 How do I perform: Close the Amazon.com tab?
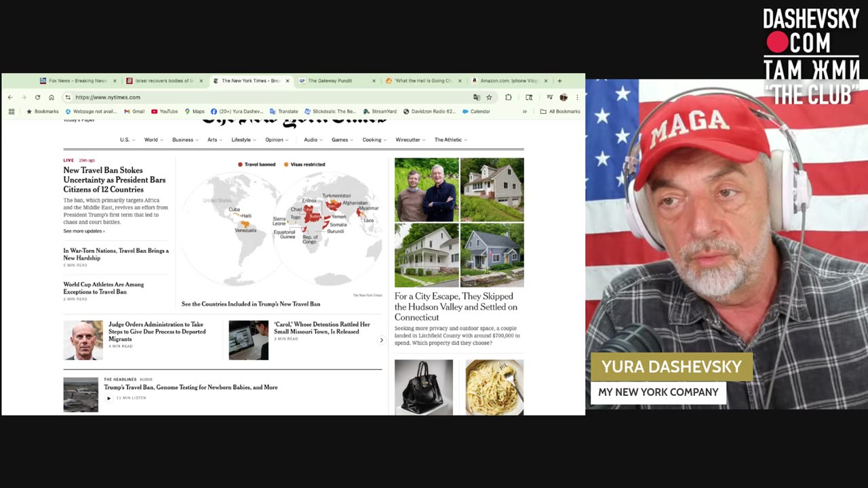click(x=546, y=81)
